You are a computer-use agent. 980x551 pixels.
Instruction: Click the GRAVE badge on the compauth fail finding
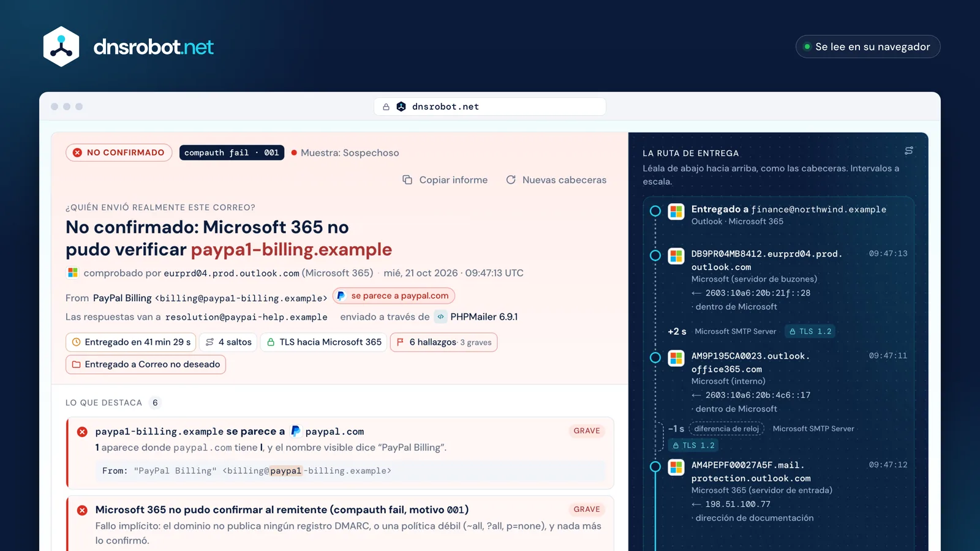tap(587, 509)
